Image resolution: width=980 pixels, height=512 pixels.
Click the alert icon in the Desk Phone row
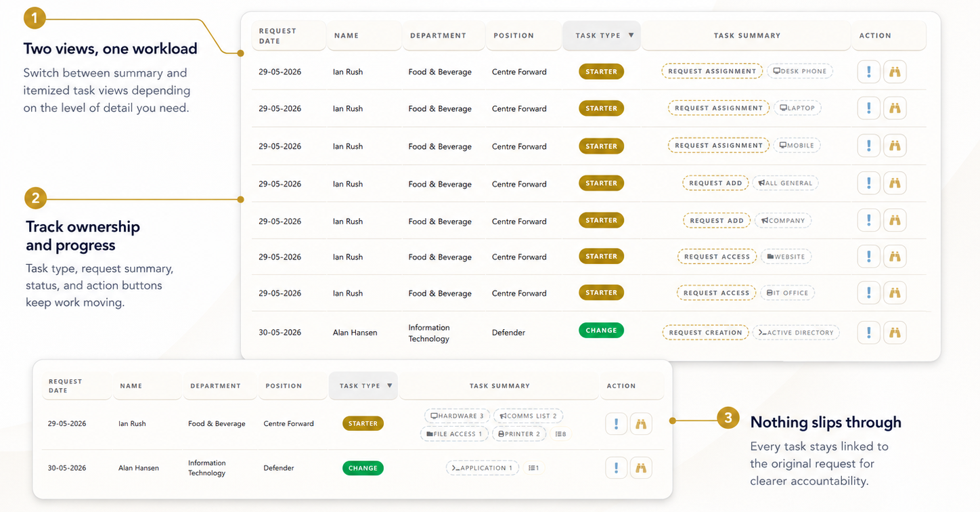[x=868, y=72]
